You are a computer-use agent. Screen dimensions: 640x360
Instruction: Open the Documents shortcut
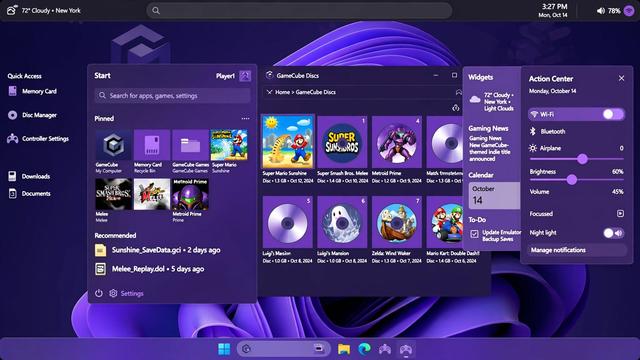click(13, 193)
